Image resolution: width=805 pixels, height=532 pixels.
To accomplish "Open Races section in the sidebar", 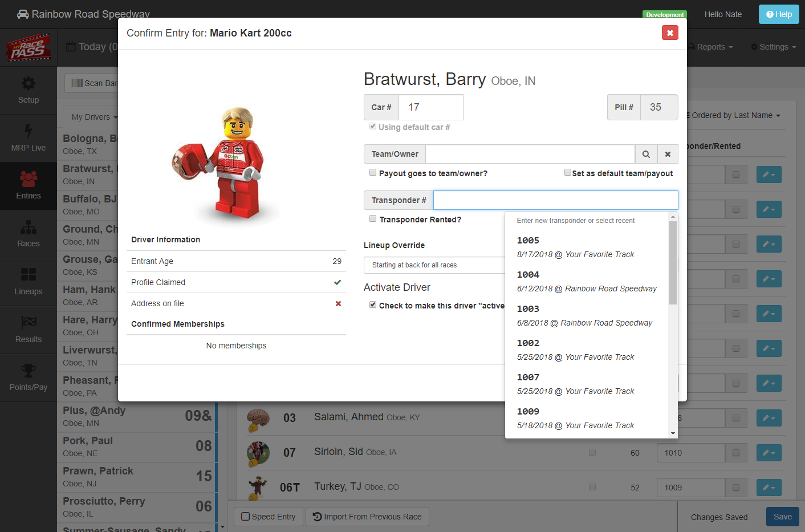I will (x=29, y=234).
